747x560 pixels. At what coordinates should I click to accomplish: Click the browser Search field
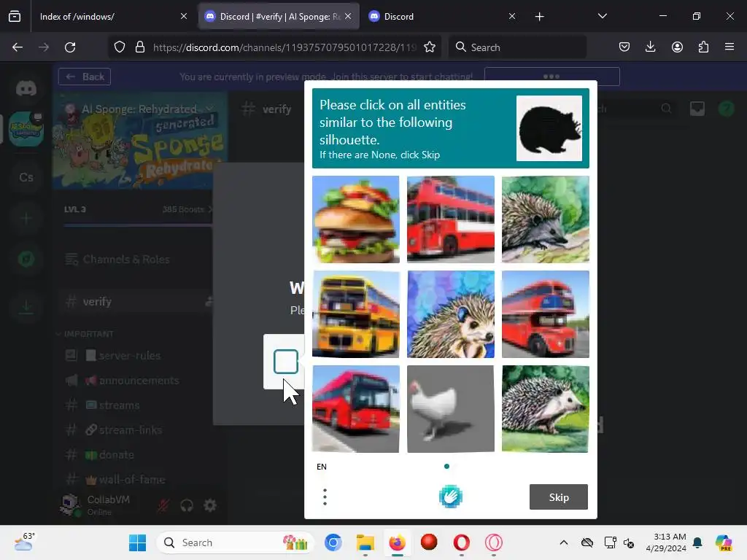pos(517,47)
